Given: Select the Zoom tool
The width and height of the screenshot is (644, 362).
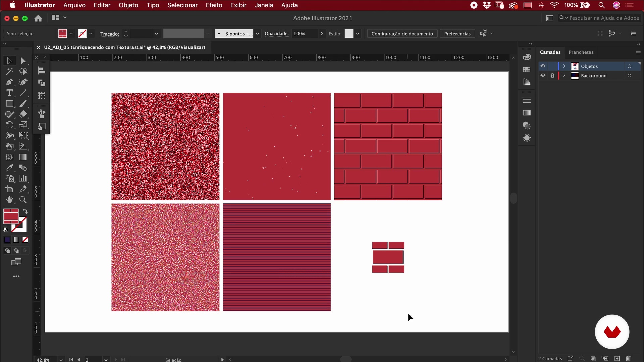Looking at the screenshot, I should click(x=23, y=200).
